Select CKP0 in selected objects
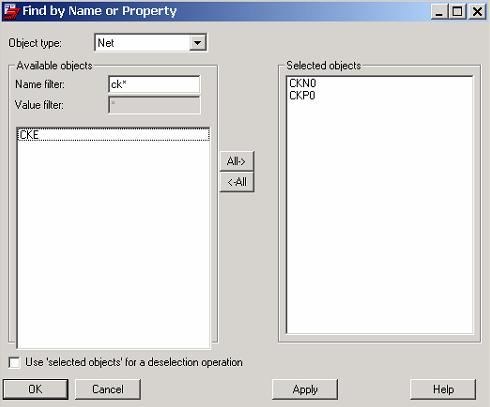Image resolution: width=490 pixels, height=407 pixels. (302, 96)
